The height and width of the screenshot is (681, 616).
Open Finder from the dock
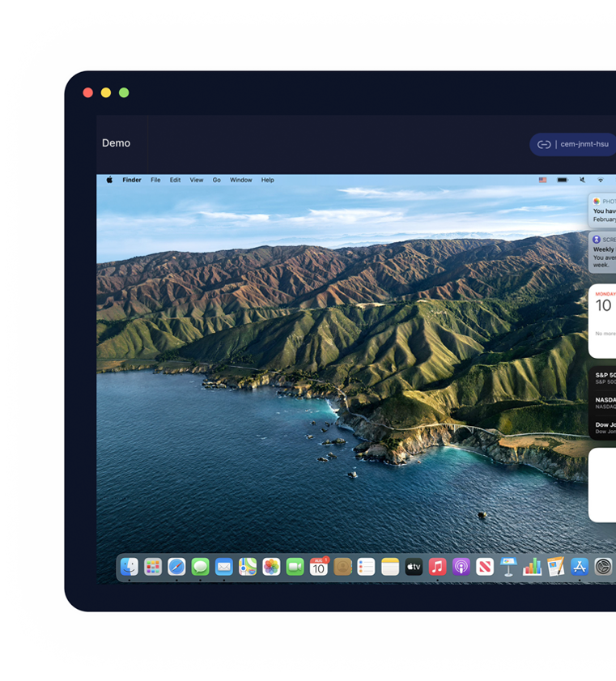point(130,567)
